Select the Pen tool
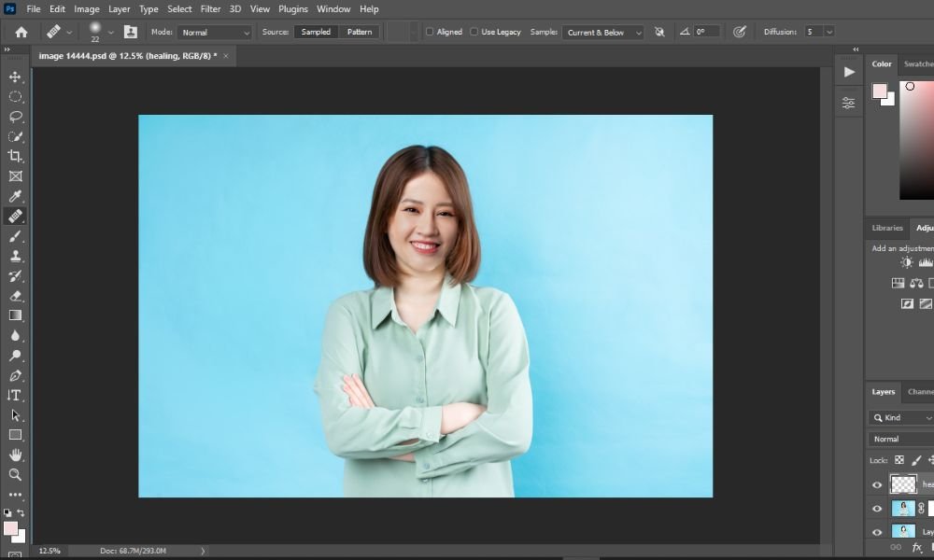This screenshot has width=934, height=560. point(15,375)
